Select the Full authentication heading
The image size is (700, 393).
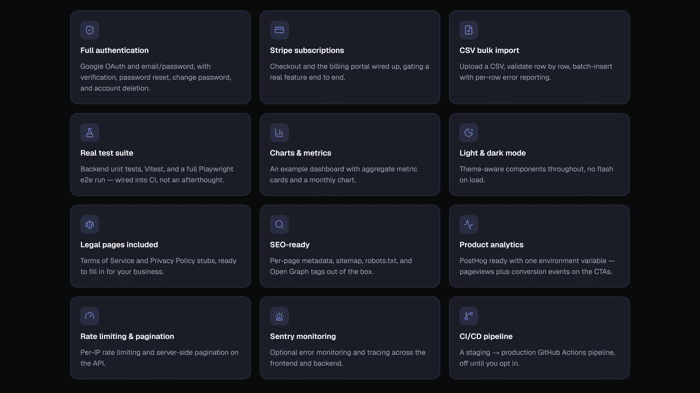pyautogui.click(x=114, y=50)
